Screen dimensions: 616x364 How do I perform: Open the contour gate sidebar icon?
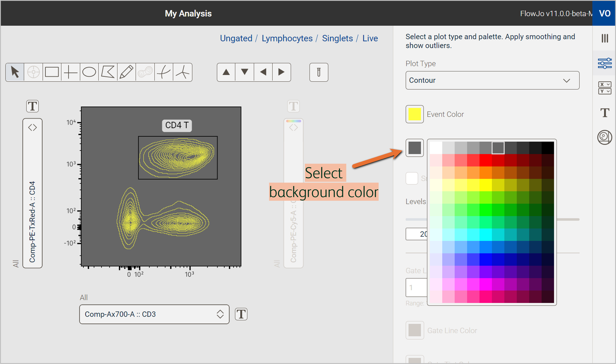click(x=605, y=137)
